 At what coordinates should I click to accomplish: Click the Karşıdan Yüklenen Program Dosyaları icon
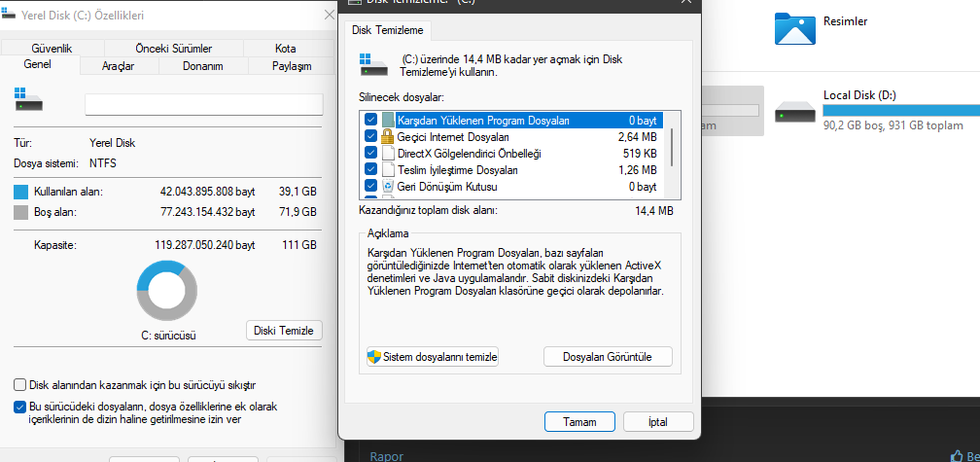click(388, 120)
